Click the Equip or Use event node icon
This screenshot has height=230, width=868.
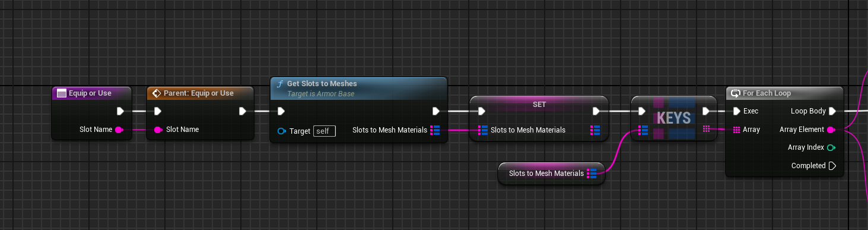(61, 93)
